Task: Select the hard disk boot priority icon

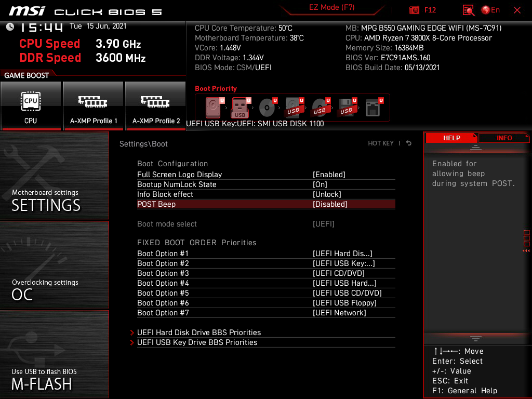Action: point(215,108)
